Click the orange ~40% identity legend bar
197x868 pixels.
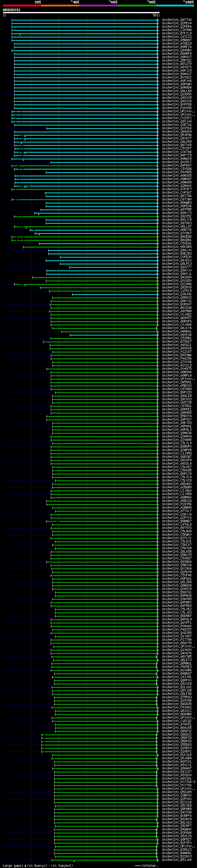[60, 6]
